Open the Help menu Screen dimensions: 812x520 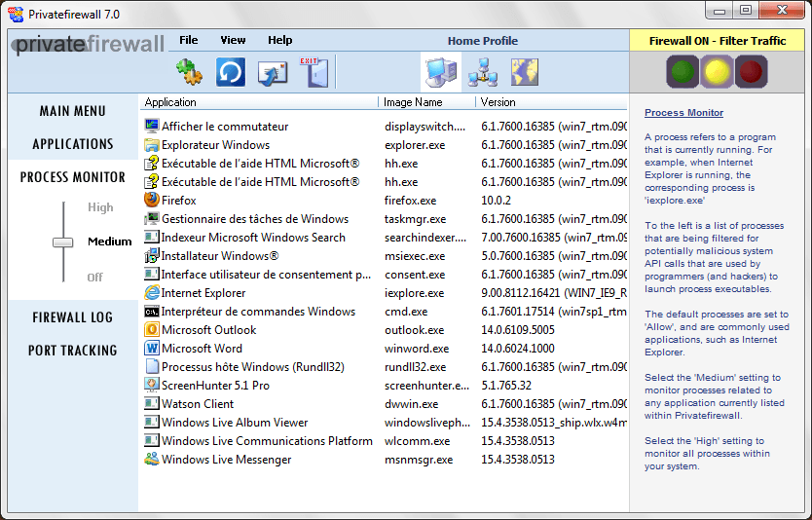pos(279,41)
